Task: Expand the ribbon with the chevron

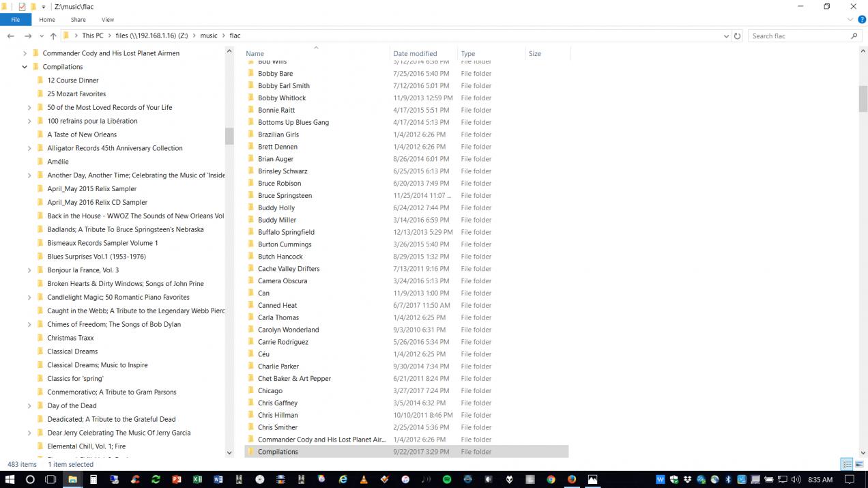Action: click(850, 20)
